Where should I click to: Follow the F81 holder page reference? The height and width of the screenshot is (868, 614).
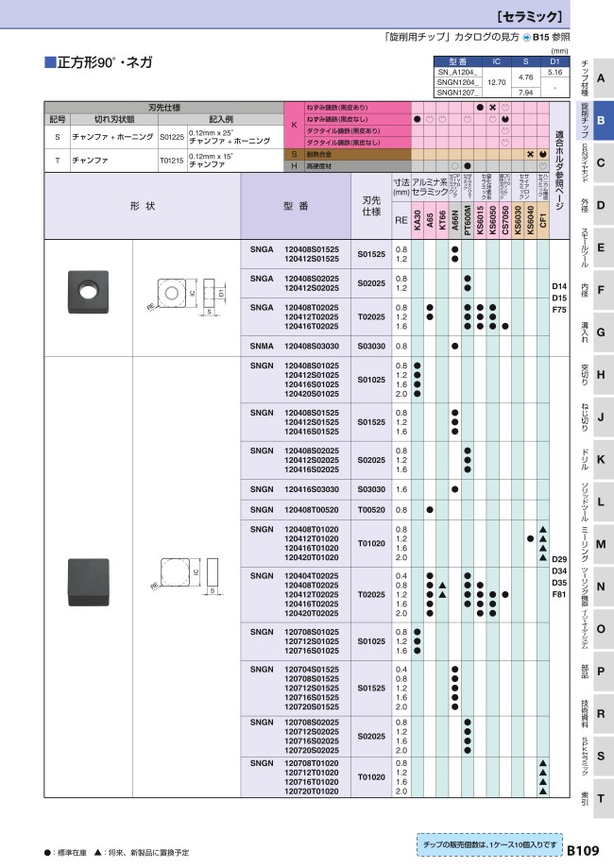[558, 596]
